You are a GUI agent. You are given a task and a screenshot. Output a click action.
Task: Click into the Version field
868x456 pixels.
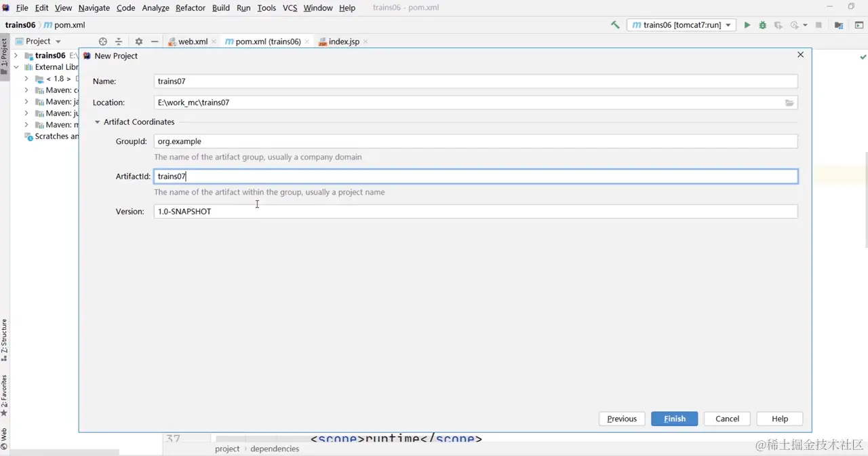475,212
